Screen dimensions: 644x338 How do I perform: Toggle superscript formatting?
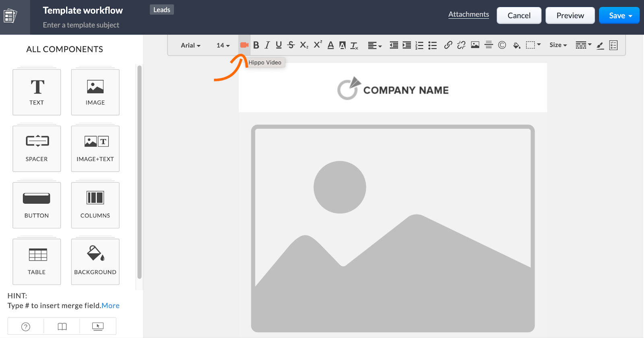pyautogui.click(x=318, y=45)
